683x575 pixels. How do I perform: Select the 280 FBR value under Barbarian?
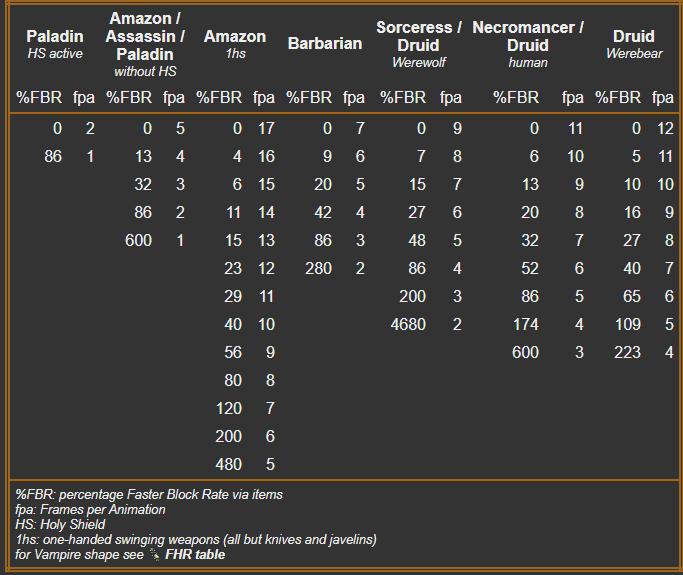318,268
